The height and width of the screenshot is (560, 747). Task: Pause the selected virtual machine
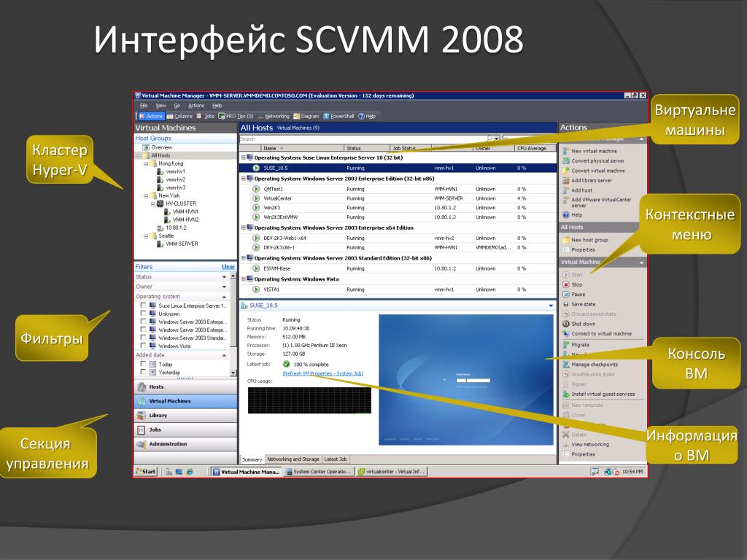574,295
